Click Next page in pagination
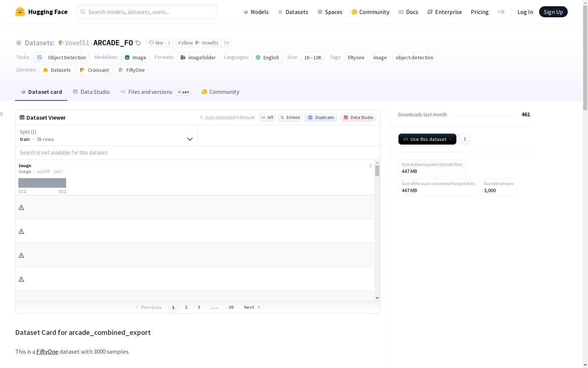This screenshot has width=588, height=368. (252, 307)
